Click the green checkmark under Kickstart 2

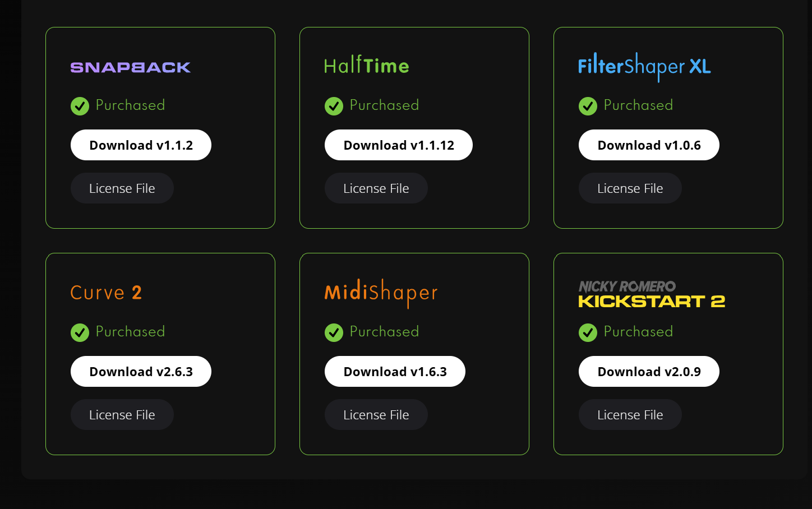[588, 332]
